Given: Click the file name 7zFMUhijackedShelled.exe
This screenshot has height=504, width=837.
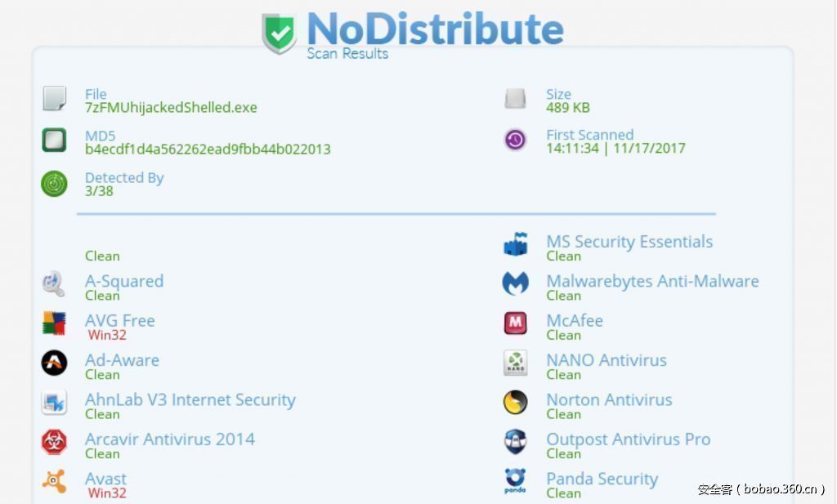Looking at the screenshot, I should coord(171,108).
